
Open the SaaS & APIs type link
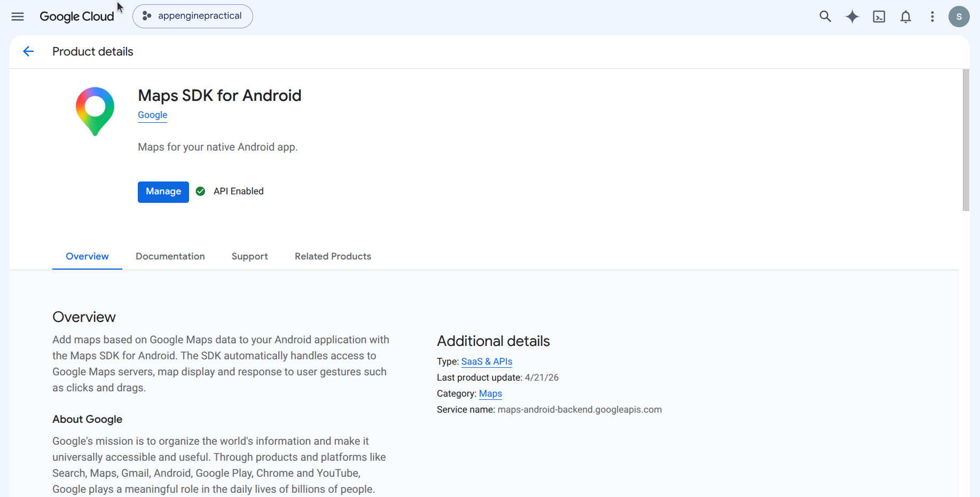pos(487,361)
